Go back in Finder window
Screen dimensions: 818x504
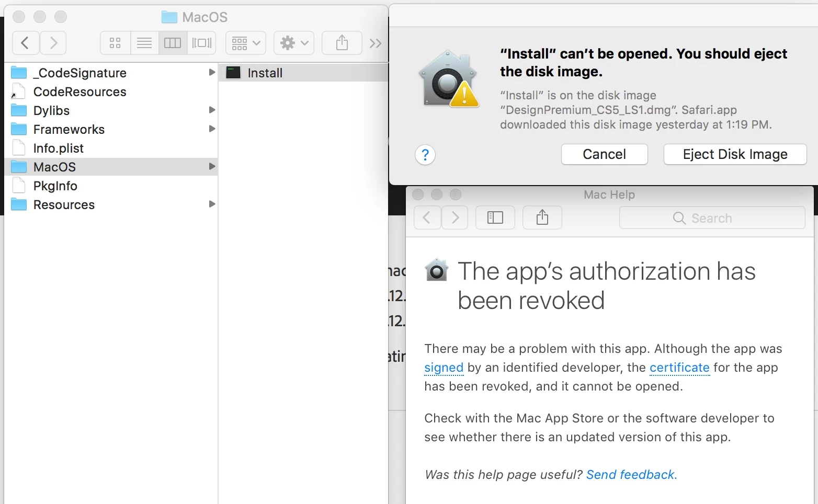pyautogui.click(x=25, y=43)
